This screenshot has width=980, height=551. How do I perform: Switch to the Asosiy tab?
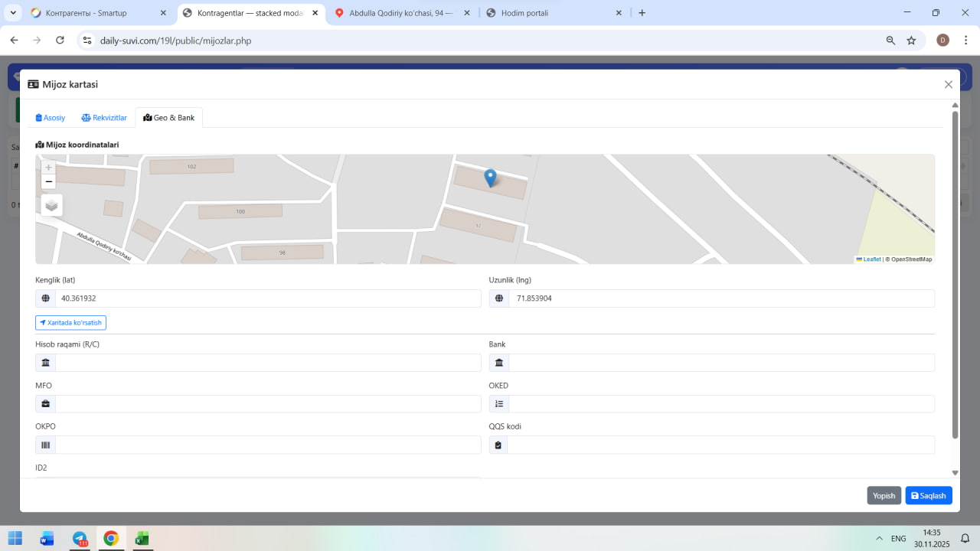tap(51, 118)
